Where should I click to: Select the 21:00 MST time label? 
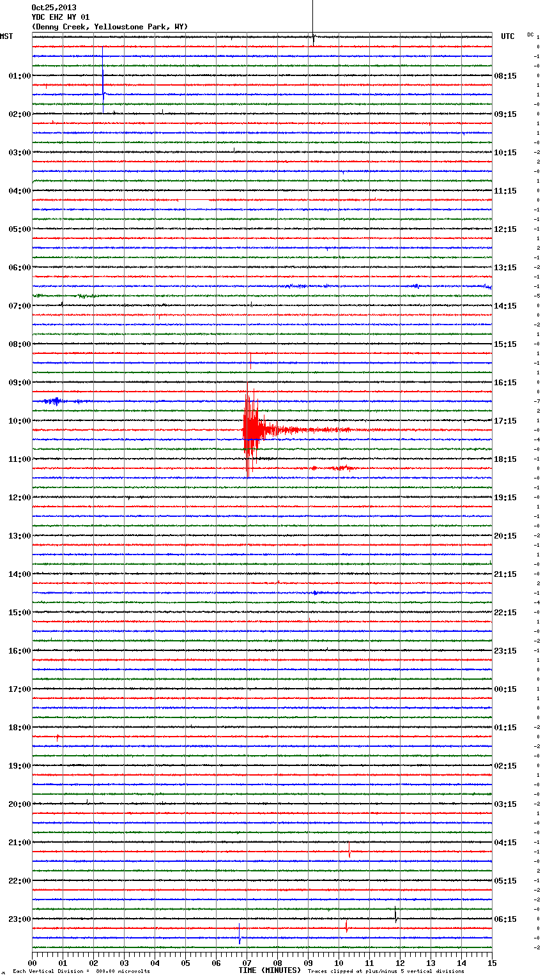pyautogui.click(x=20, y=843)
